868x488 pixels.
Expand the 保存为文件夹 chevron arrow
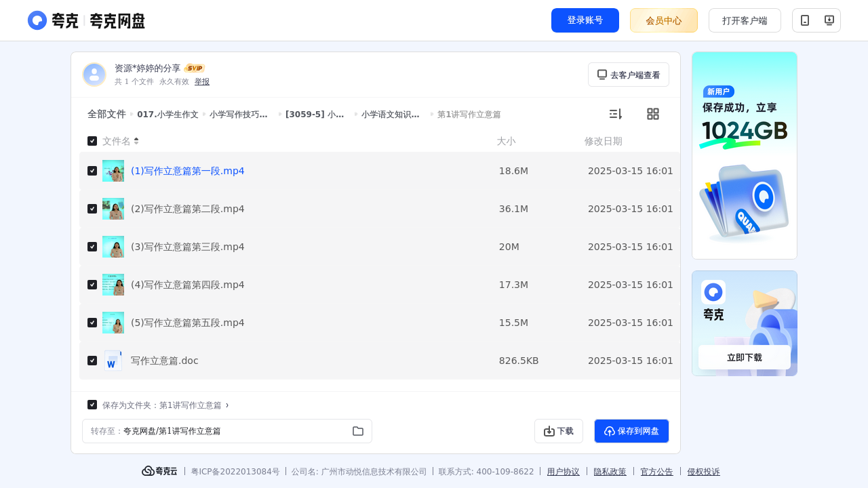227,405
